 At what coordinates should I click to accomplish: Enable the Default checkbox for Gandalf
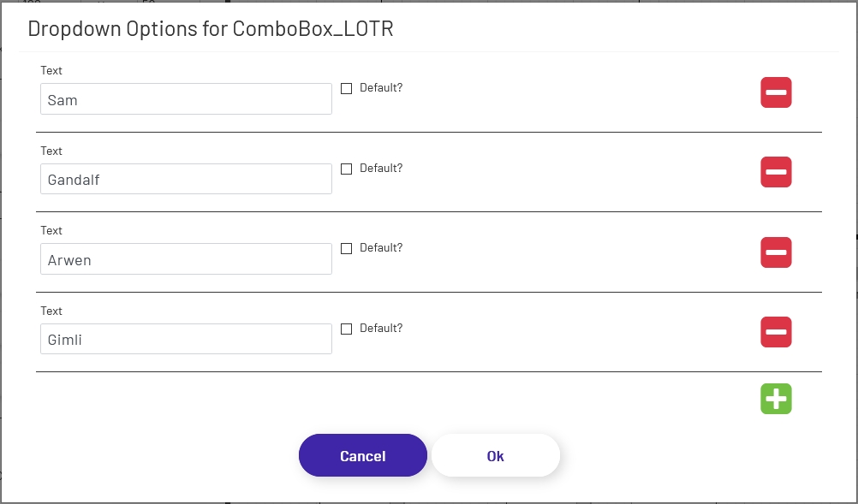pyautogui.click(x=346, y=168)
